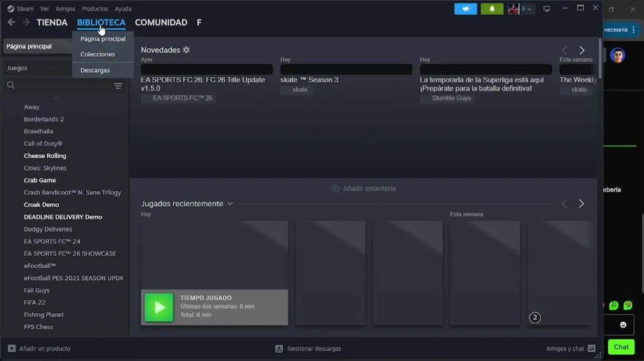The image size is (644, 361).
Task: Select Cities: Skylines in game list
Action: pyautogui.click(x=45, y=168)
